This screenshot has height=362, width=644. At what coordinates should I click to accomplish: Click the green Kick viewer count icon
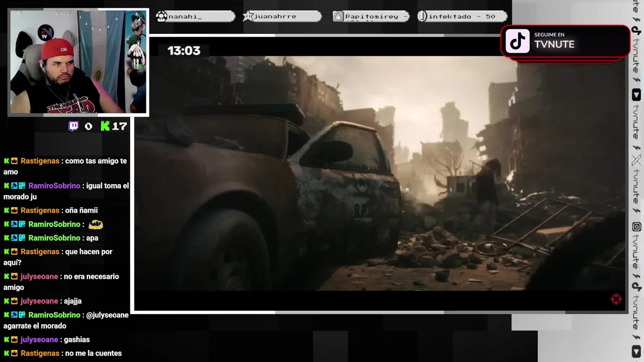(x=105, y=126)
